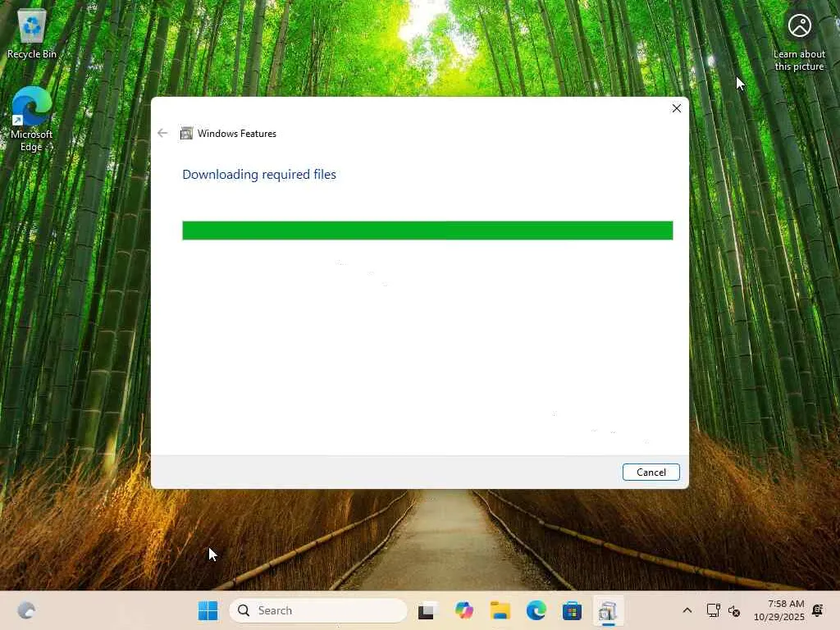Select the Microsoft Edge desktop shortcut
The height and width of the screenshot is (630, 840).
click(32, 119)
